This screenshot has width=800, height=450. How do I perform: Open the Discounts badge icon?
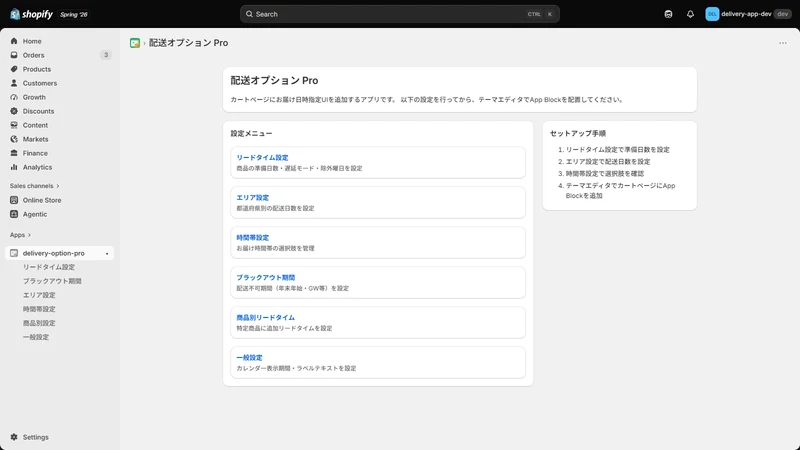(14, 111)
